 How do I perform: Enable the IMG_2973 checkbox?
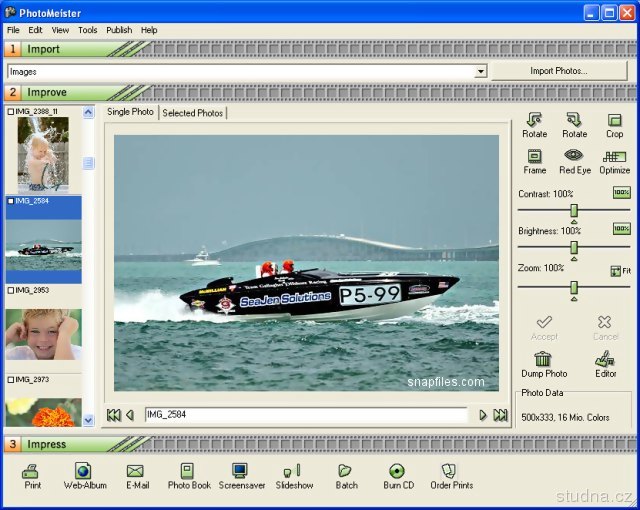11,380
